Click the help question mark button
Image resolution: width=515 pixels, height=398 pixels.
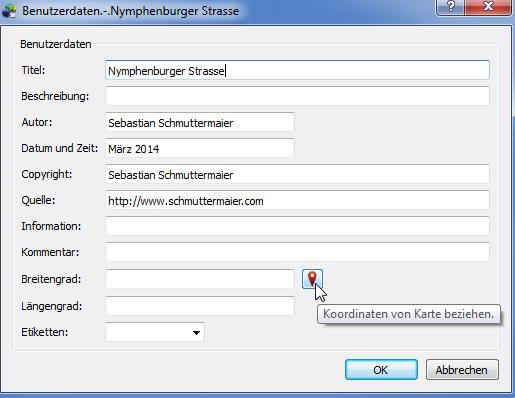pyautogui.click(x=451, y=6)
